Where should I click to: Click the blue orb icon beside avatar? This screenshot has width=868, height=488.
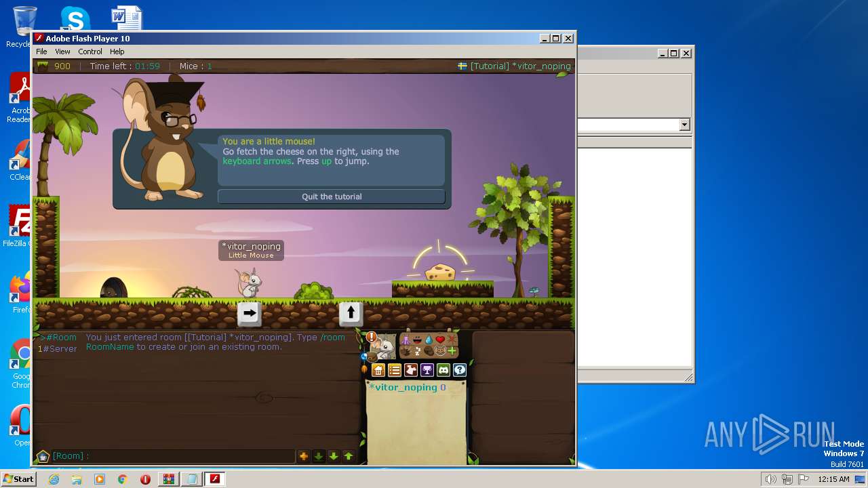[363, 357]
